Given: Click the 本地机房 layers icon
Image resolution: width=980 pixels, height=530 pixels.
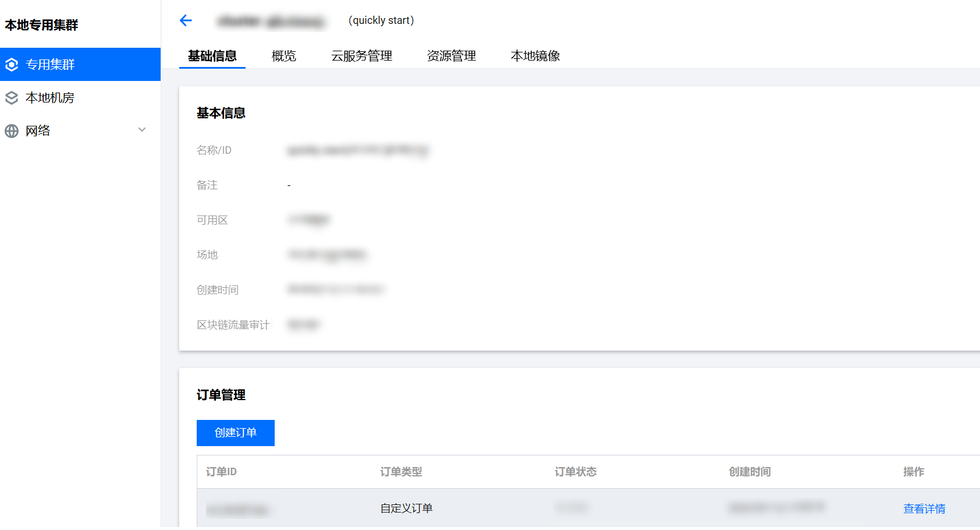Looking at the screenshot, I should point(12,98).
